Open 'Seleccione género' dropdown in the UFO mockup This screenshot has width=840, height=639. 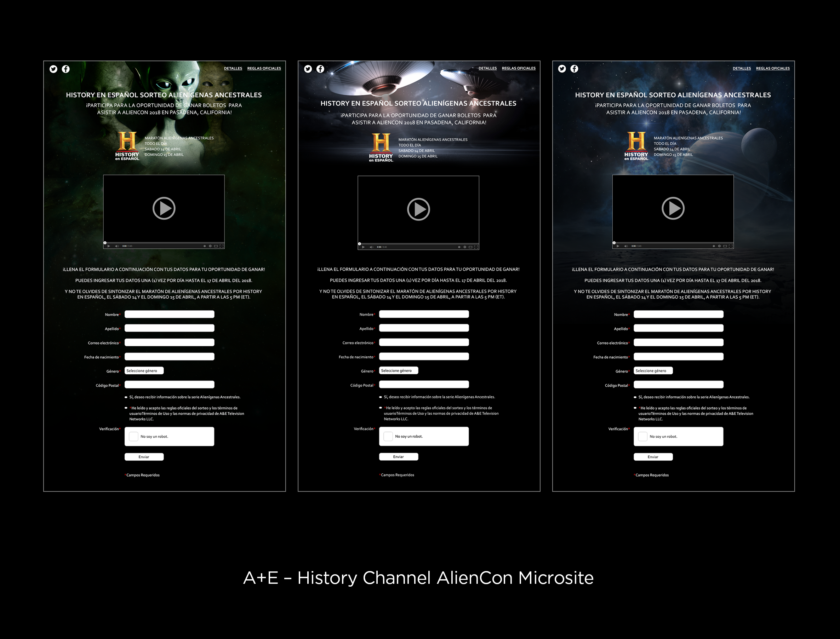pyautogui.click(x=399, y=370)
